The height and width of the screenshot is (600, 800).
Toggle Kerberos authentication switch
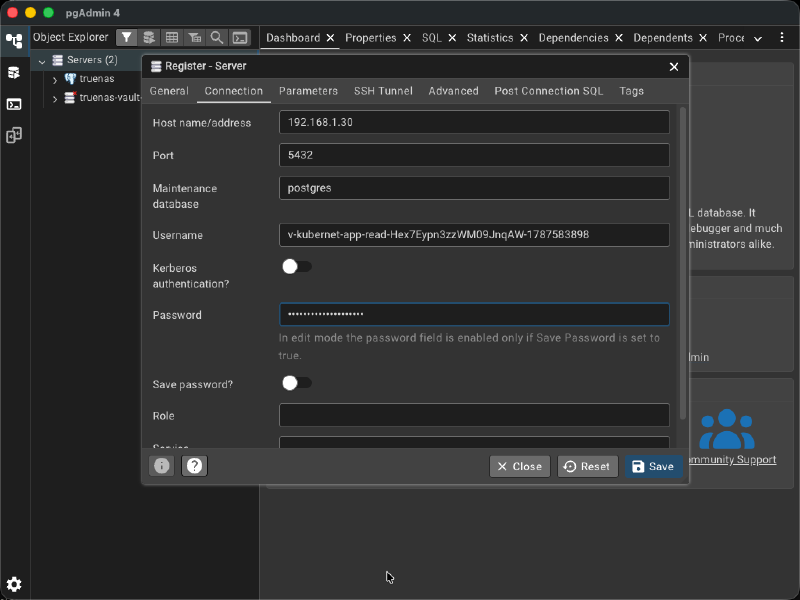click(297, 266)
